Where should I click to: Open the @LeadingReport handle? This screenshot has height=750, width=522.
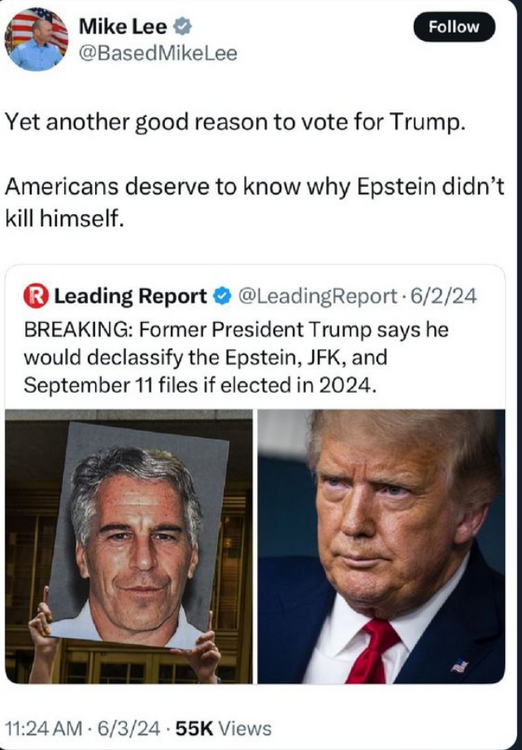pyautogui.click(x=317, y=297)
